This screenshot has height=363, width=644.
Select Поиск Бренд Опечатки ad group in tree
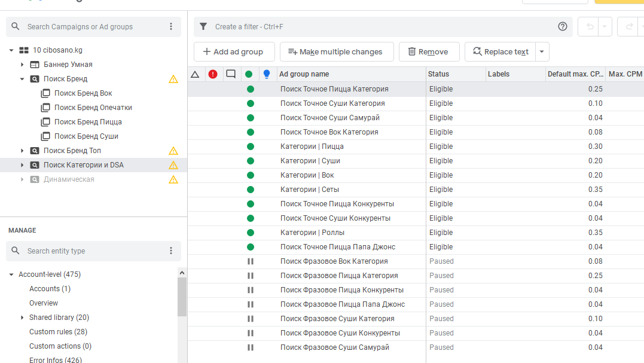point(93,108)
